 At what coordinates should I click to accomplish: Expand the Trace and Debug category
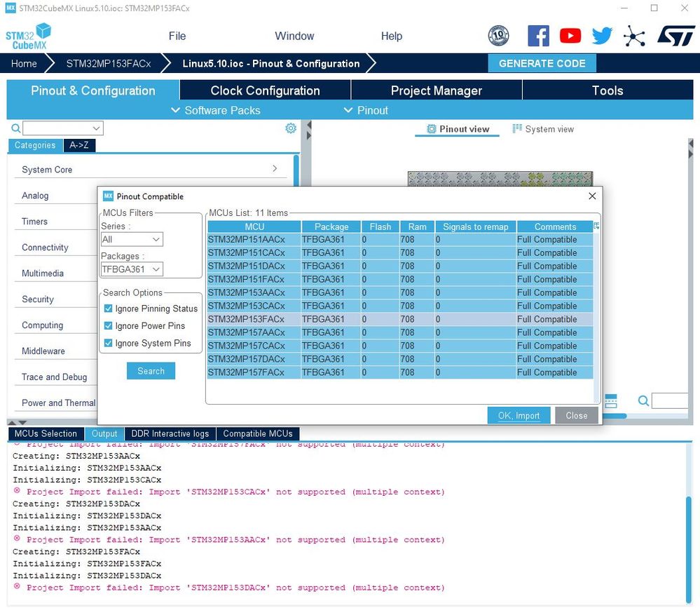55,377
